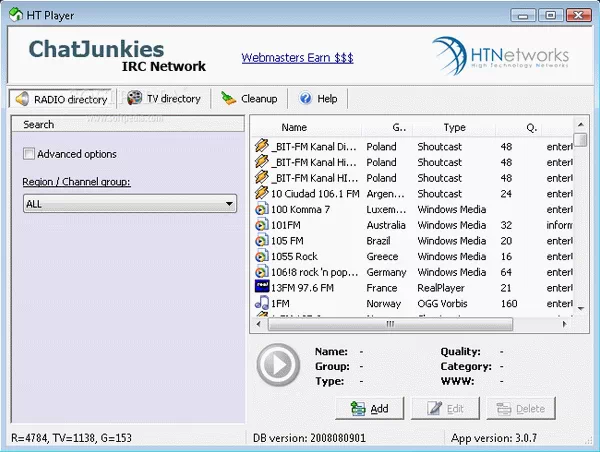Switch to the TV directory tab
The height and width of the screenshot is (452, 600).
[x=164, y=99]
